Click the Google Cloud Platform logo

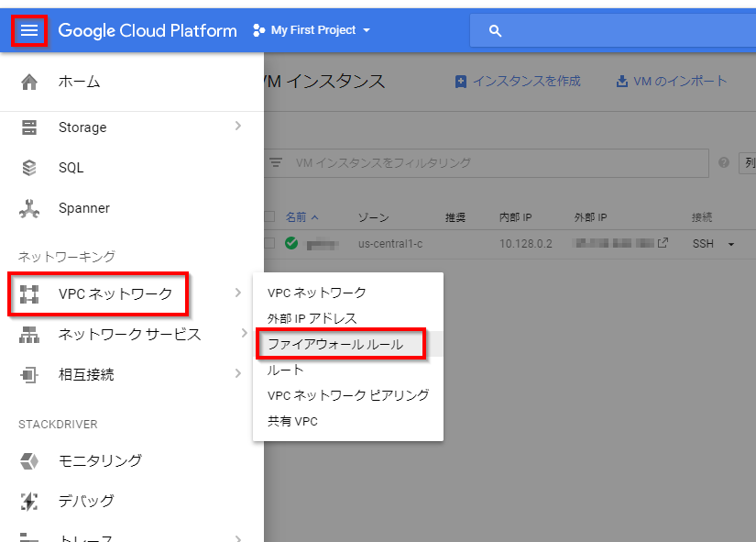[x=147, y=30]
